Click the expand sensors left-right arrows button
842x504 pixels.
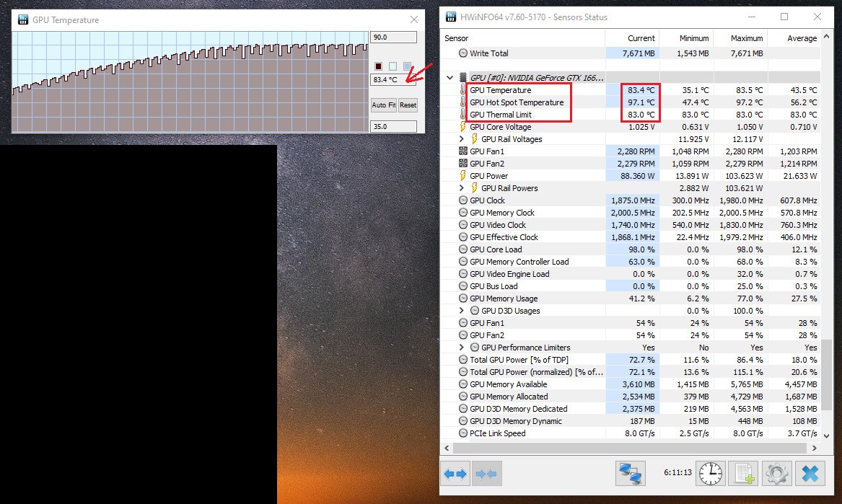coord(455,474)
